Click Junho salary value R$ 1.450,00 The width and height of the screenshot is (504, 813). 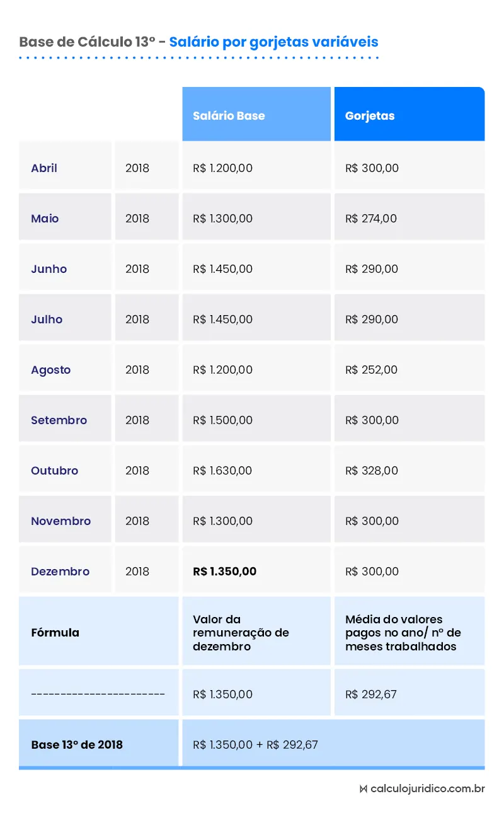pyautogui.click(x=222, y=269)
